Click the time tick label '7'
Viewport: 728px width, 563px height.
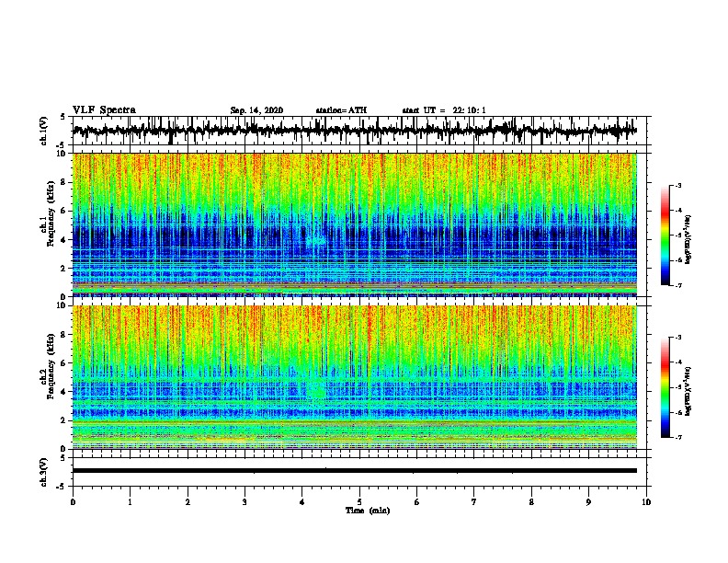tap(474, 502)
